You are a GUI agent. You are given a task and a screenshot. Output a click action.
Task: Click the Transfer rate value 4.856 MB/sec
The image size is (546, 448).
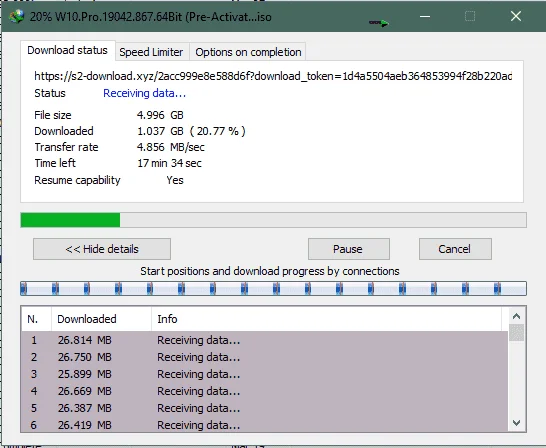click(x=171, y=147)
